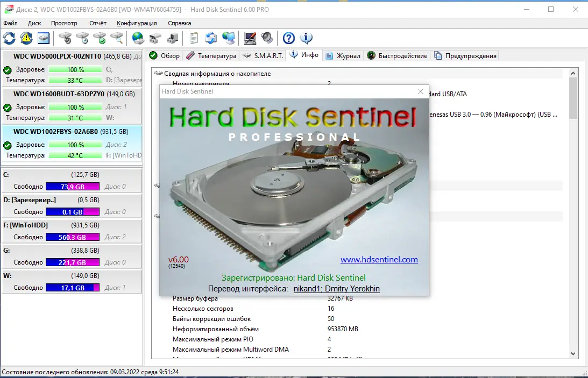The image size is (588, 378).
Task: Click the blue sync arrows toolbar icon
Action: [210, 38]
